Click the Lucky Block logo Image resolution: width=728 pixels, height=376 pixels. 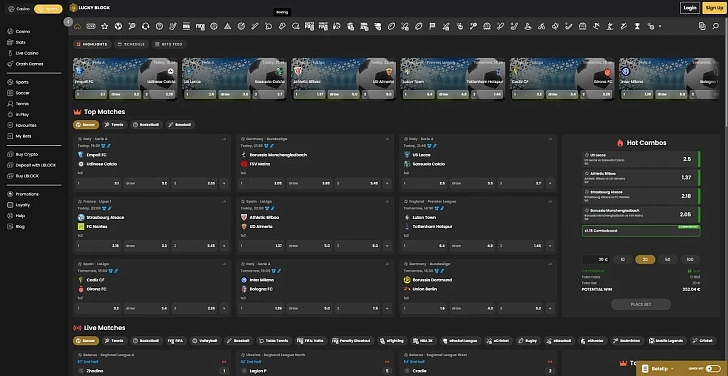point(90,8)
